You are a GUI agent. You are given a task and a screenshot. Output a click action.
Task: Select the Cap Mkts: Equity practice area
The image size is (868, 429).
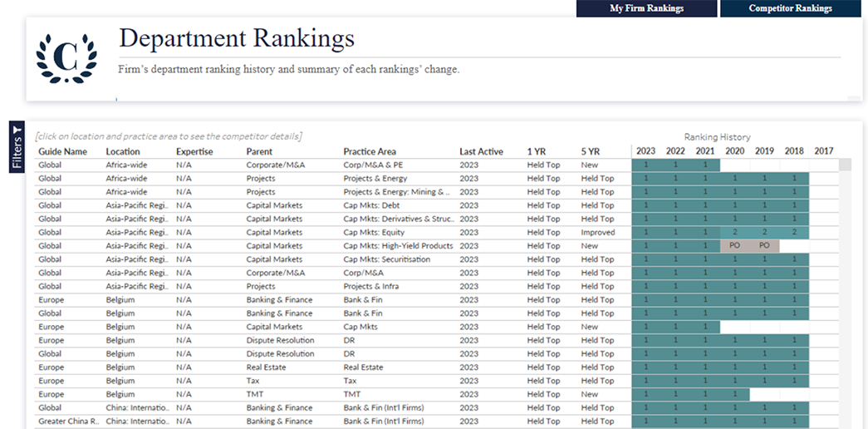375,233
